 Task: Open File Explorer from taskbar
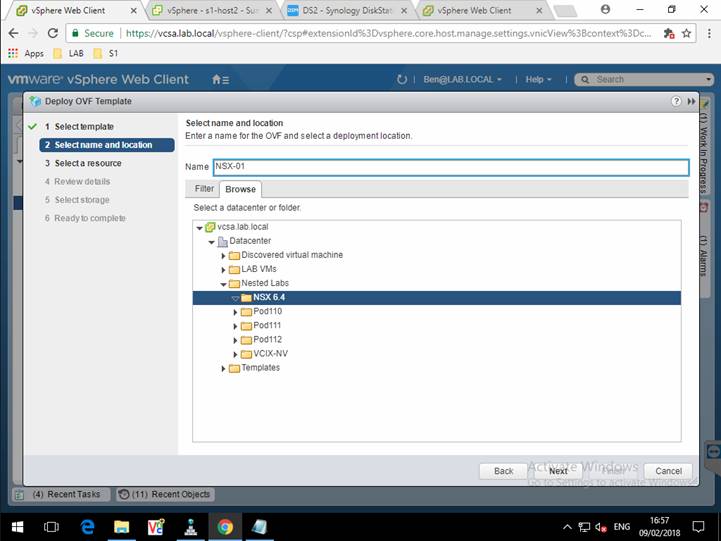(x=121, y=527)
